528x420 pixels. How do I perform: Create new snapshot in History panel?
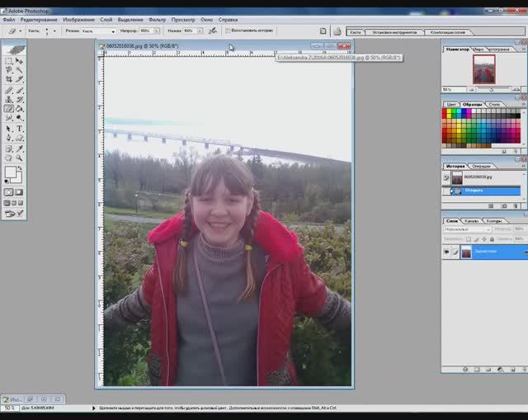(x=503, y=205)
